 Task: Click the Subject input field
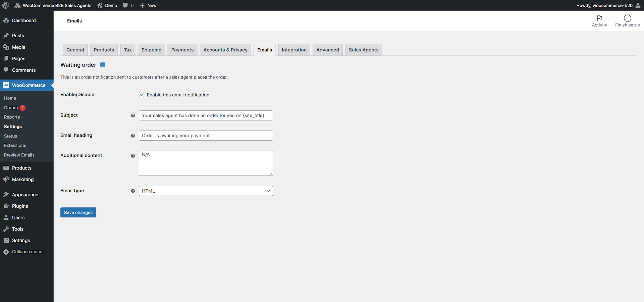pos(206,115)
